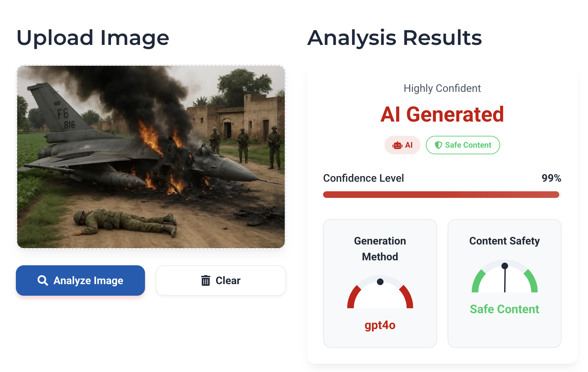
Task: Click the green Safe Content result text
Action: (504, 309)
